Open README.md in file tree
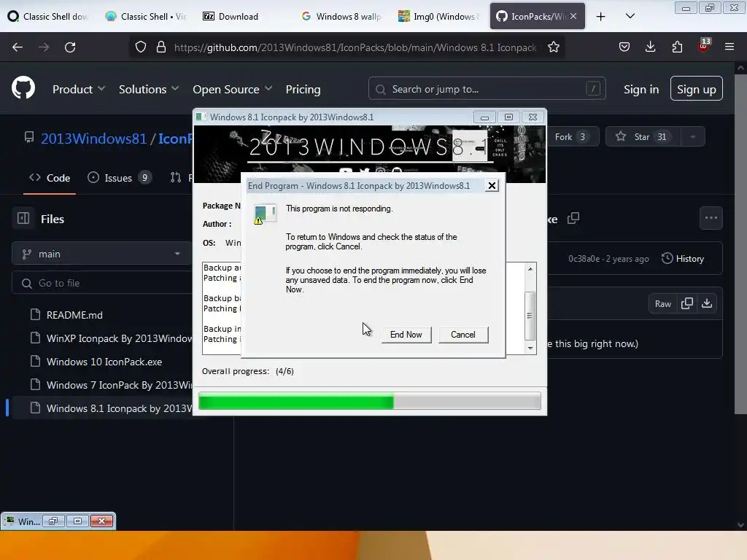The height and width of the screenshot is (560, 747). click(x=75, y=315)
